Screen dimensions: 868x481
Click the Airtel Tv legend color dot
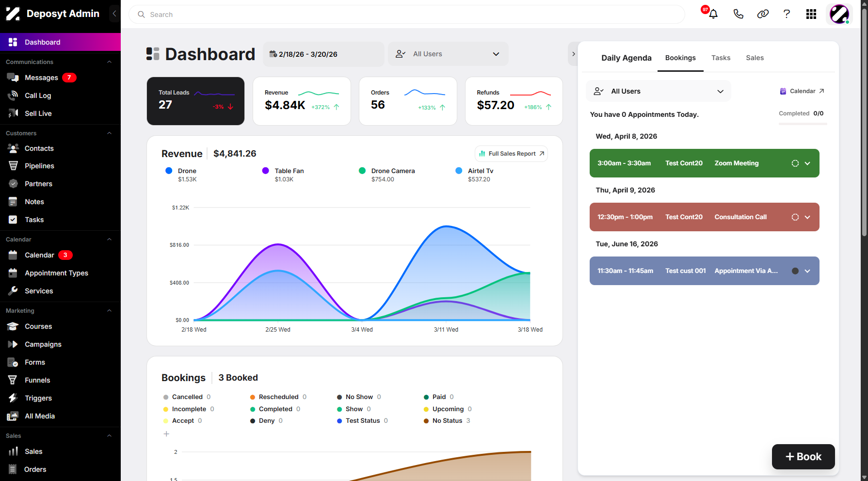pyautogui.click(x=459, y=171)
